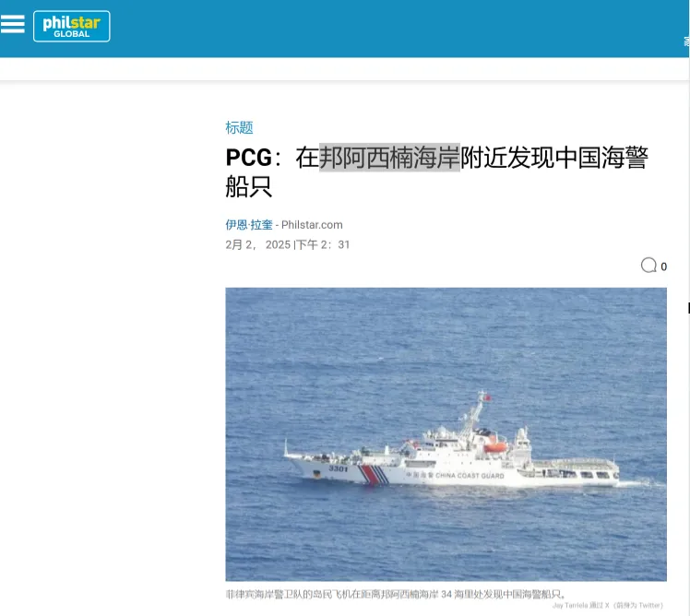This screenshot has width=690, height=616.
Task: Open the hamburger navigation menu
Action: [12, 24]
